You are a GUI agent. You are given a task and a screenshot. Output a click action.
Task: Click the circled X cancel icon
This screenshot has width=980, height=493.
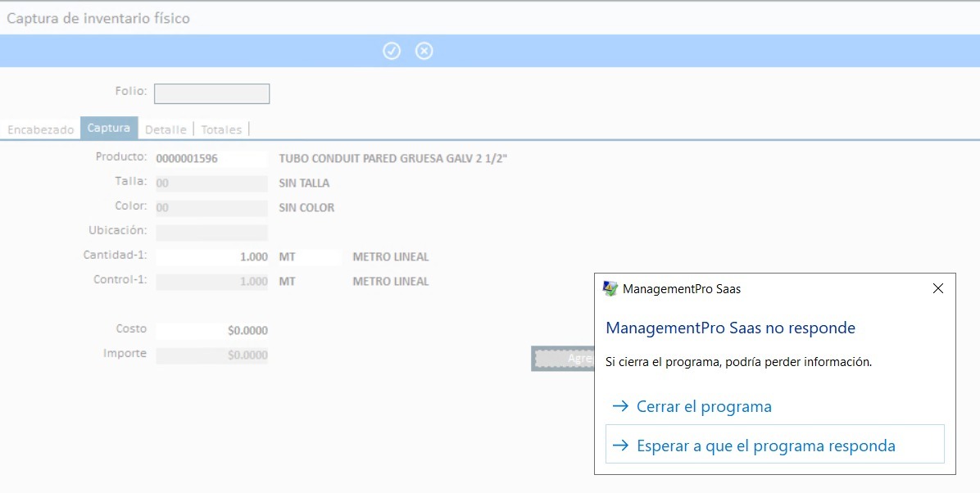[424, 51]
